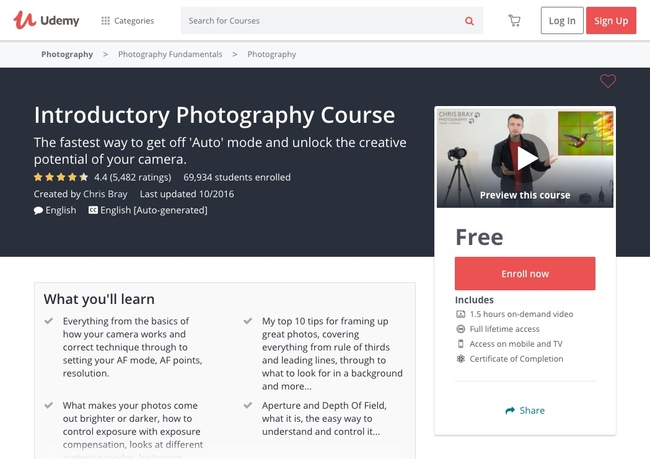Click the search magnifier icon
Image resolution: width=650 pixels, height=459 pixels.
click(469, 21)
